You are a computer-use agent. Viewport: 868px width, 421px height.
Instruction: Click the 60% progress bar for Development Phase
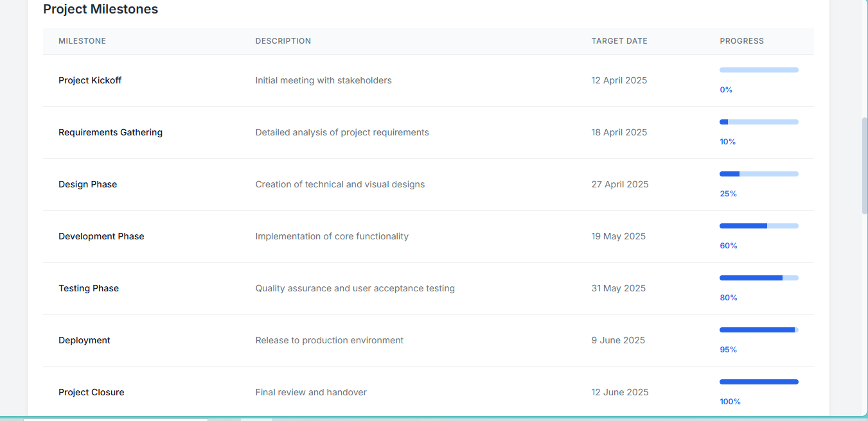(x=759, y=226)
